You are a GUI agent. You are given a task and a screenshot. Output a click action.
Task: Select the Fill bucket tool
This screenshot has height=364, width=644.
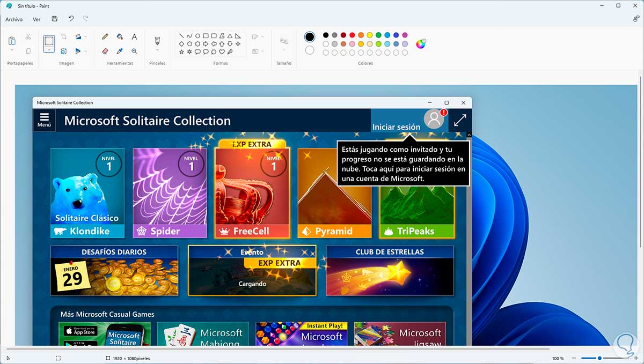point(120,36)
